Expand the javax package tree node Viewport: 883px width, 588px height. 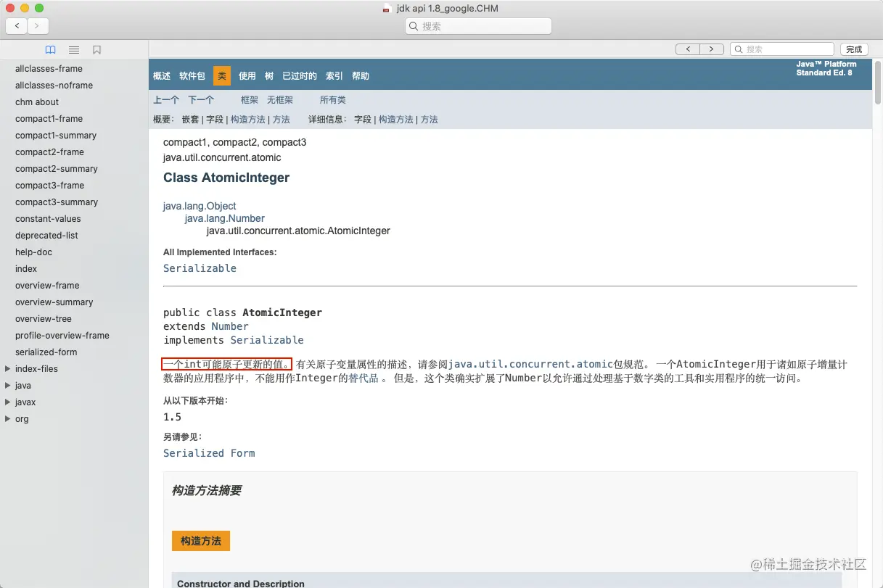tap(7, 402)
